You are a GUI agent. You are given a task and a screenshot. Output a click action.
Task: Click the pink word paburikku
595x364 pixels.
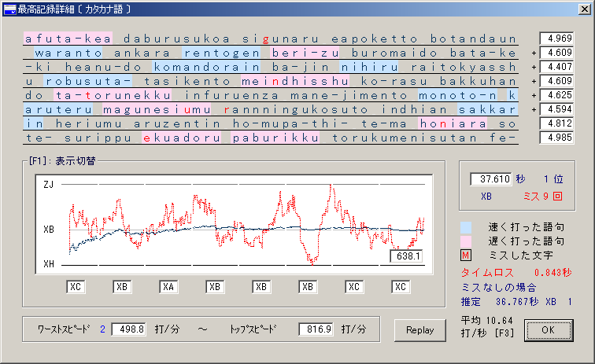[275, 138]
